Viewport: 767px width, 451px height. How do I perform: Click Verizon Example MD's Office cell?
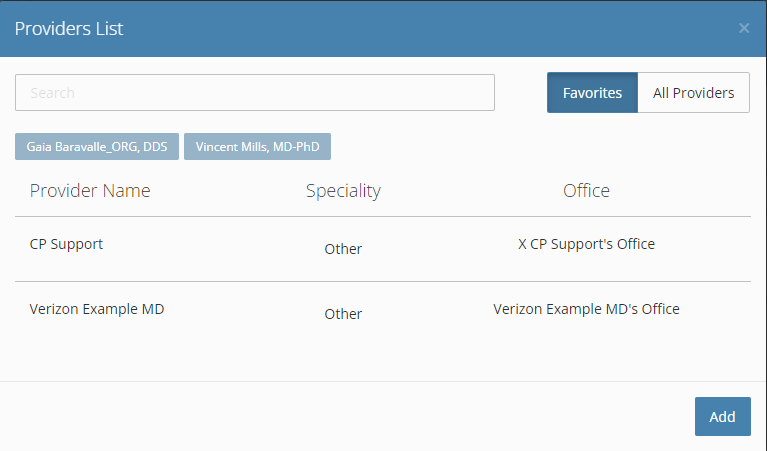coord(586,309)
